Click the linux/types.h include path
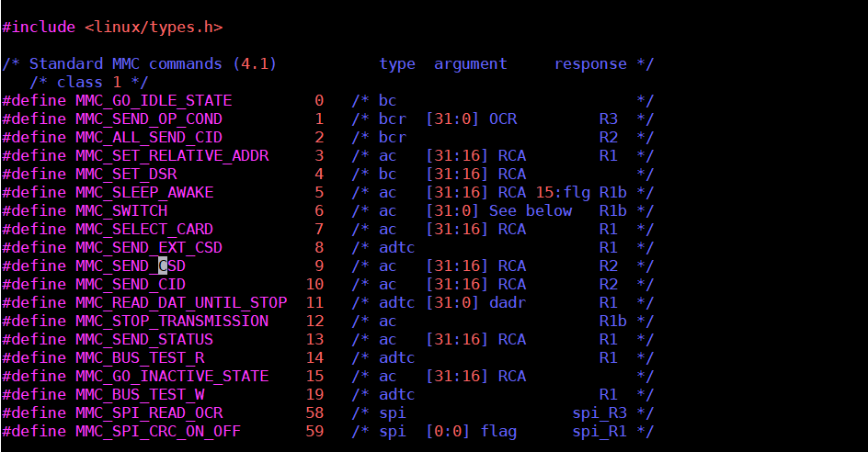This screenshot has height=452, width=868. [x=154, y=27]
